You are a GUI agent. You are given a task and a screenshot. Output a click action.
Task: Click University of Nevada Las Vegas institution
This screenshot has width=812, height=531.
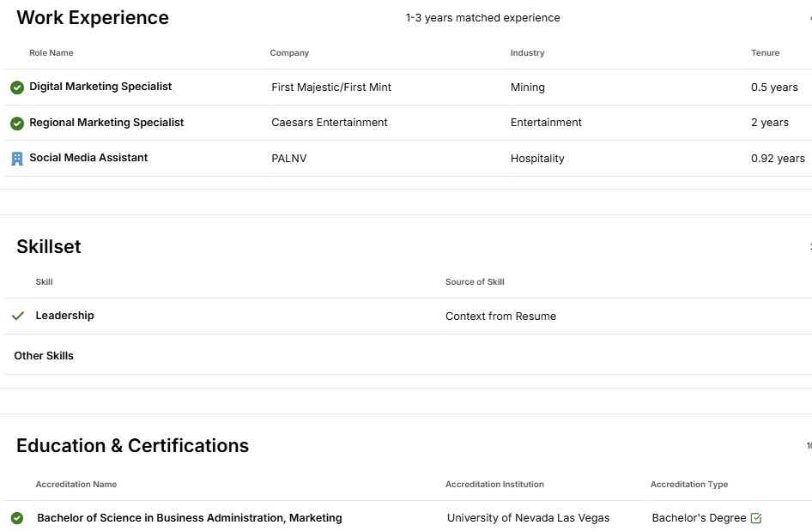pyautogui.click(x=528, y=517)
